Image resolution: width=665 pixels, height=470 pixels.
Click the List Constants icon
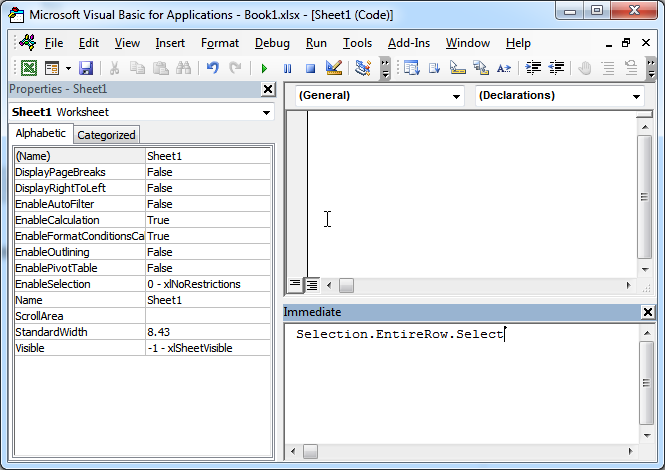point(434,68)
